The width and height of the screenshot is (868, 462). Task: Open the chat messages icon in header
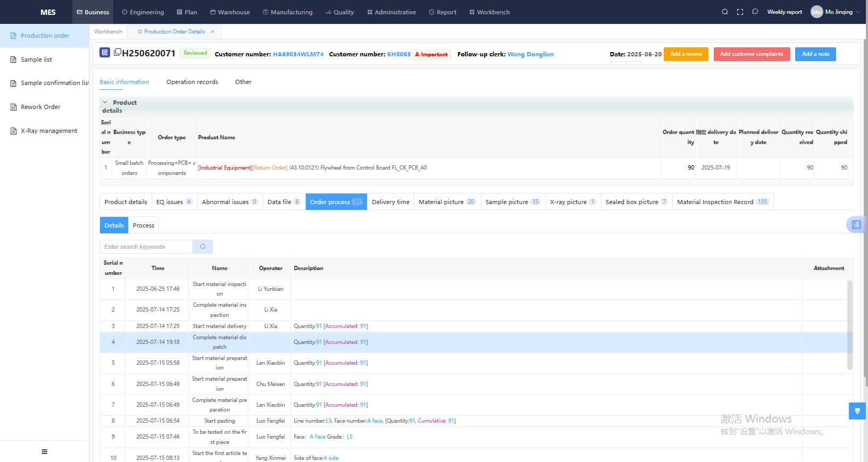[x=755, y=12]
